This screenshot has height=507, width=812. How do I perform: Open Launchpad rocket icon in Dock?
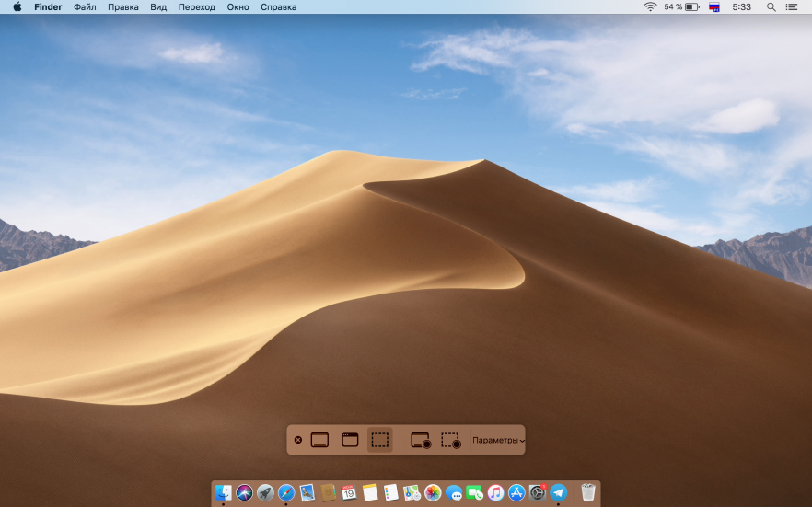point(265,492)
